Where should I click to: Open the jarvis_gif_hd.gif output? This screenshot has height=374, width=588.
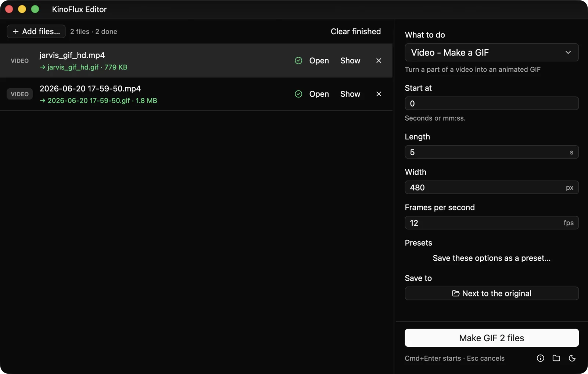click(x=319, y=61)
